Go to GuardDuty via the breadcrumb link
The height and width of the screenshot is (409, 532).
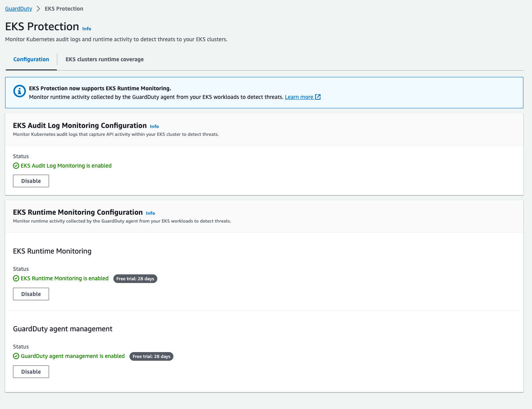(18, 9)
